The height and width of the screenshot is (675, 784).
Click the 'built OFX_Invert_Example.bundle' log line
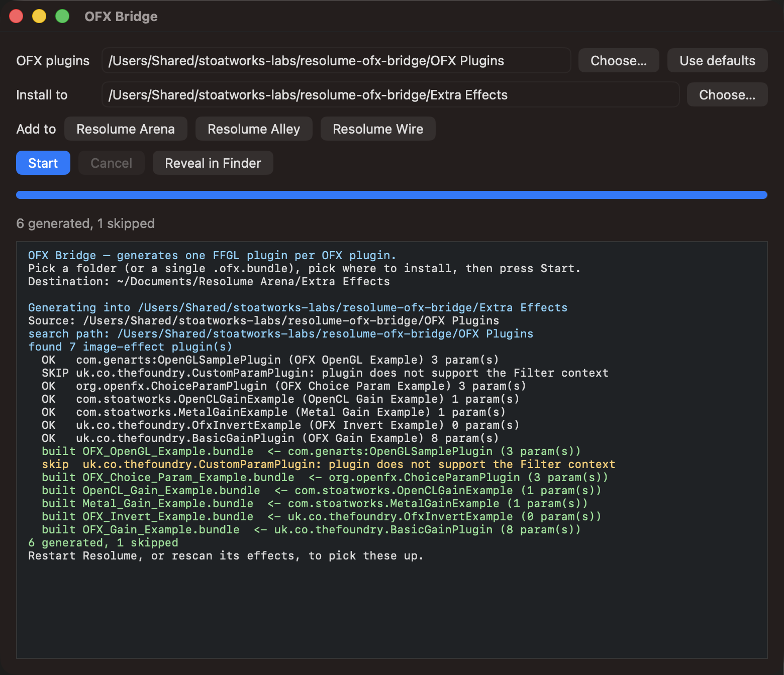321,516
